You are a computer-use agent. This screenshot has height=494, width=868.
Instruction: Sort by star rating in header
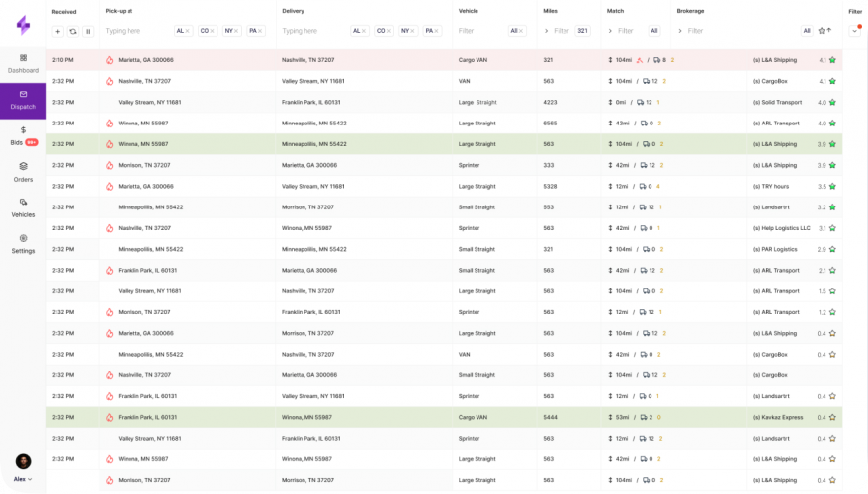(825, 31)
